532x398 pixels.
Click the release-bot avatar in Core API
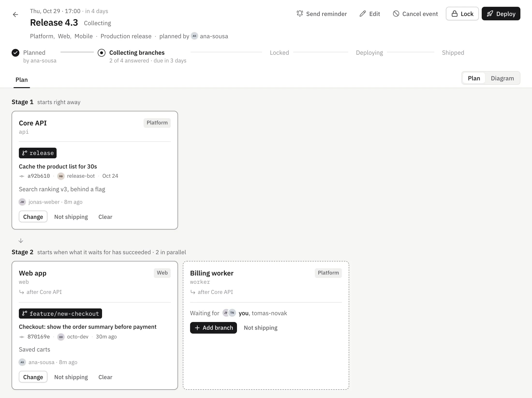pyautogui.click(x=61, y=176)
